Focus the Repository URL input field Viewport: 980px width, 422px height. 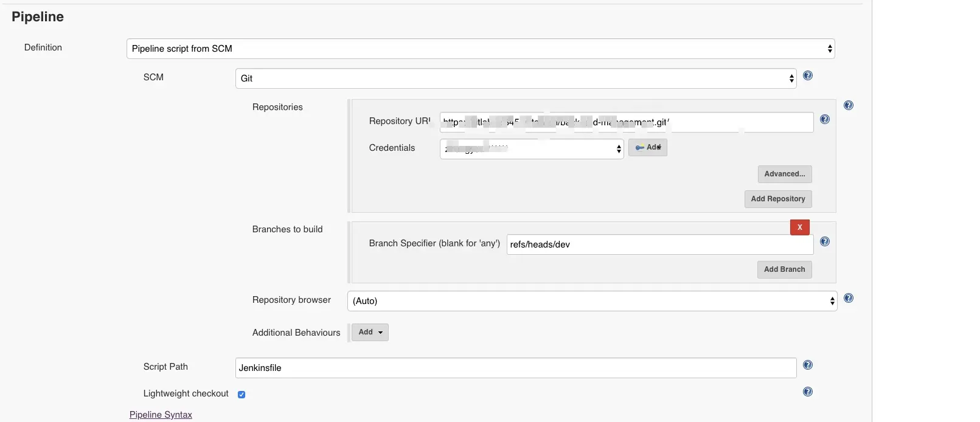pos(627,122)
